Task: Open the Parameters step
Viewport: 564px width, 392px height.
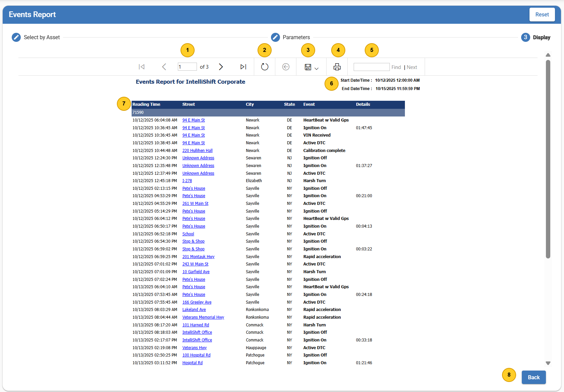Action: tap(296, 37)
